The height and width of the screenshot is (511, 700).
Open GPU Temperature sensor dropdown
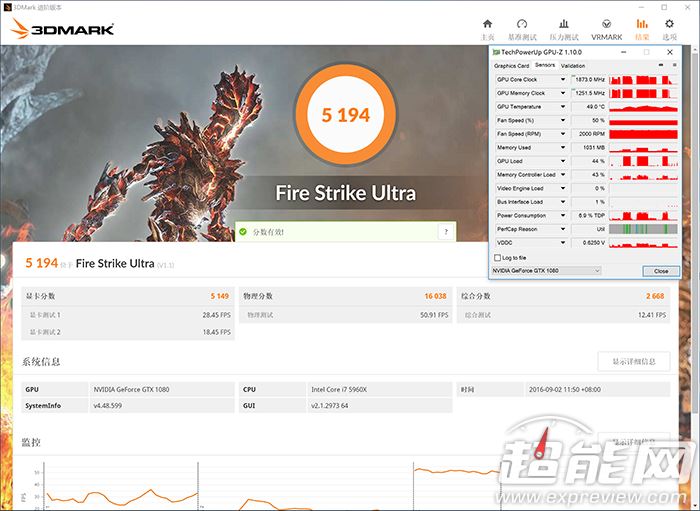coord(562,107)
